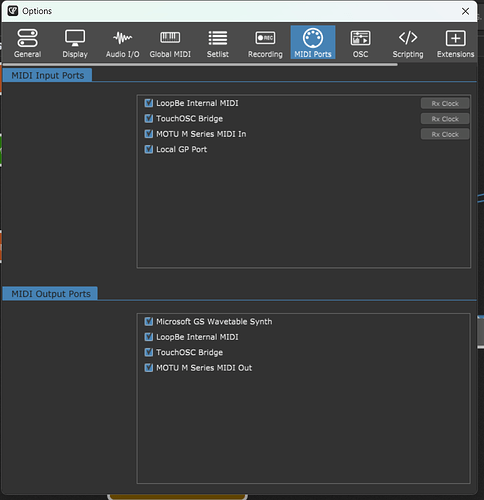Viewport: 484px width, 500px height.
Task: Click the Options title text
Action: click(37, 11)
